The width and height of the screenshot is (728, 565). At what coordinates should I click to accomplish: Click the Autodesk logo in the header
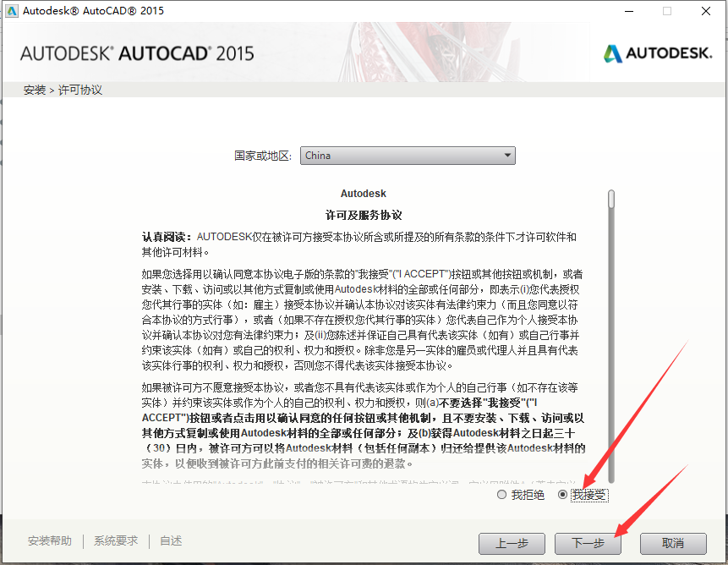point(658,53)
